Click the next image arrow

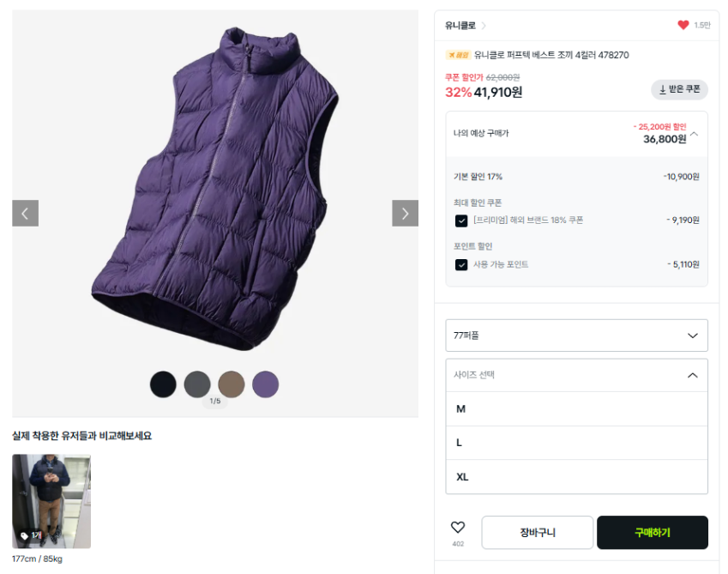tap(405, 214)
